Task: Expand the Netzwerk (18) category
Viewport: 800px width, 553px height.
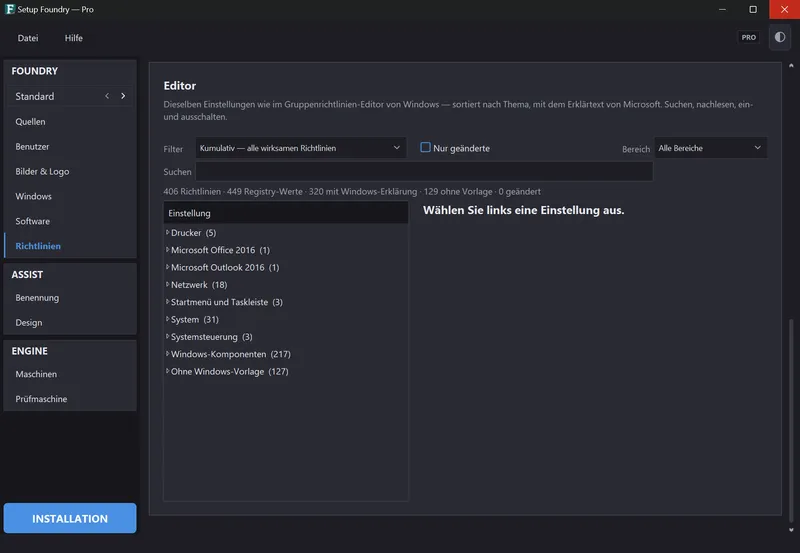Action: [167, 285]
